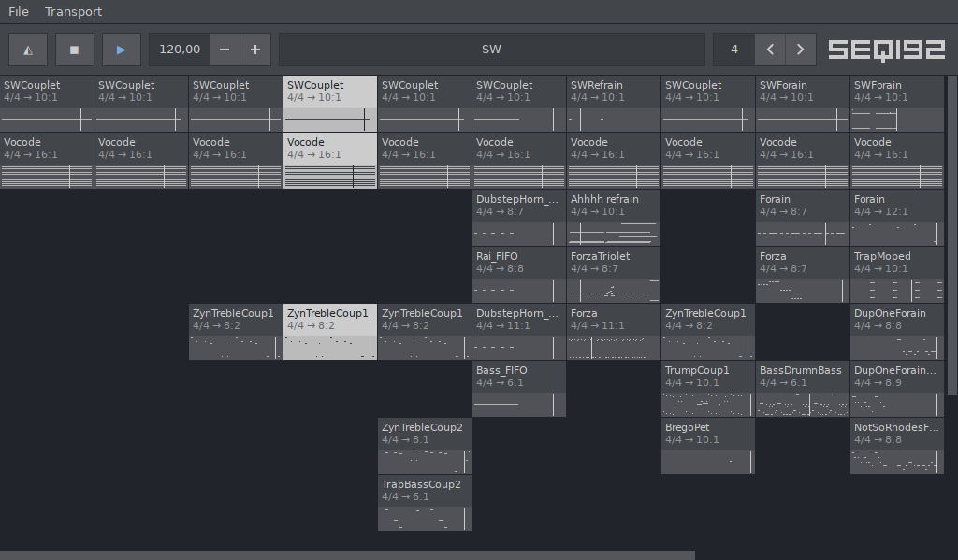958x560 pixels.
Task: Click the horizontal scrollbar at the bottom
Action: tap(346, 554)
